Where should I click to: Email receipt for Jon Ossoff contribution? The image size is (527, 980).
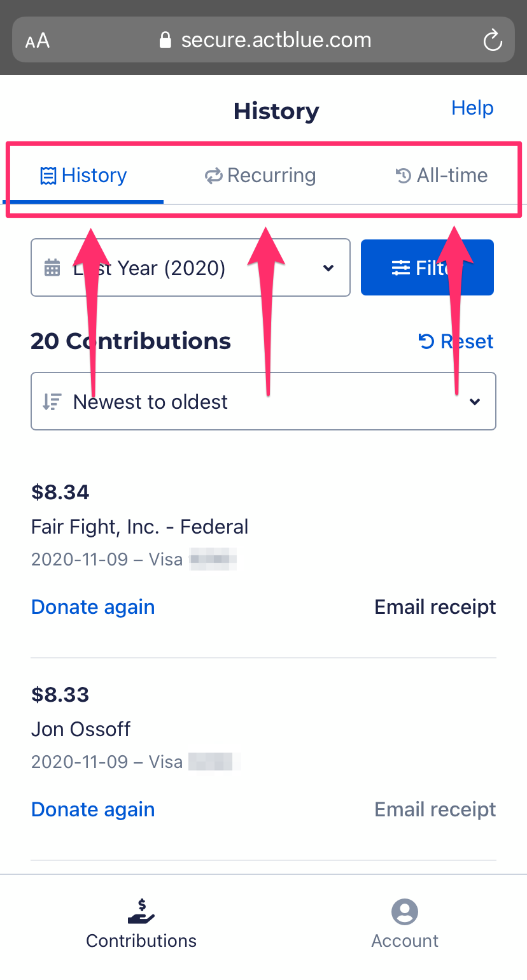[x=435, y=809]
